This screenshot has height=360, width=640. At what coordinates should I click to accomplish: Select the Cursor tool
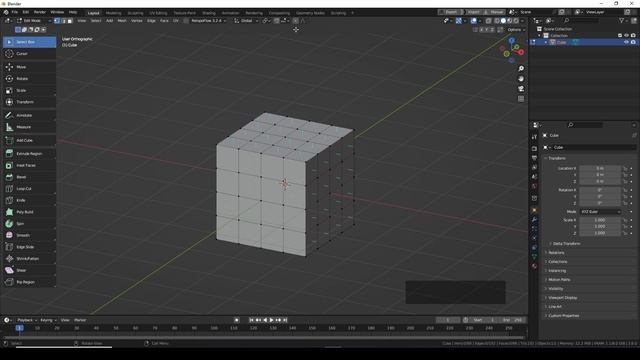pyautogui.click(x=29, y=54)
